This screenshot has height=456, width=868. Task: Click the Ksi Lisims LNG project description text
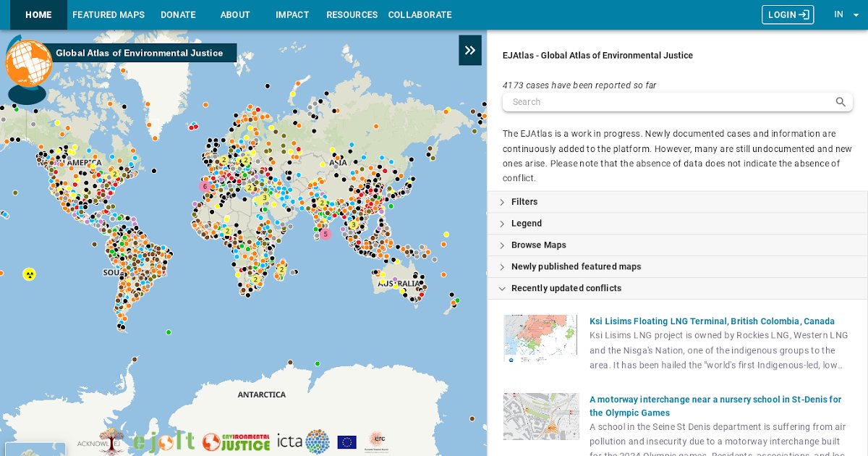tap(719, 350)
